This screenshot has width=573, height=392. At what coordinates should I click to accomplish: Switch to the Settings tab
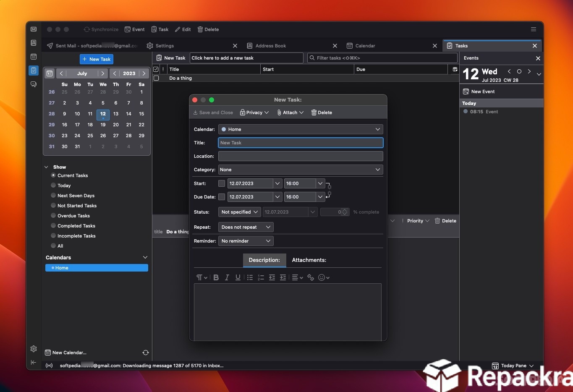pos(191,46)
